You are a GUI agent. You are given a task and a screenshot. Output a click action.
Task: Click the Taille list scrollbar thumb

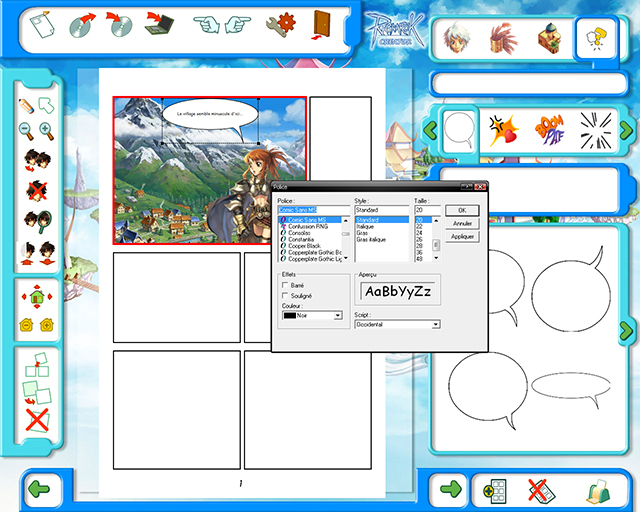tap(436, 245)
